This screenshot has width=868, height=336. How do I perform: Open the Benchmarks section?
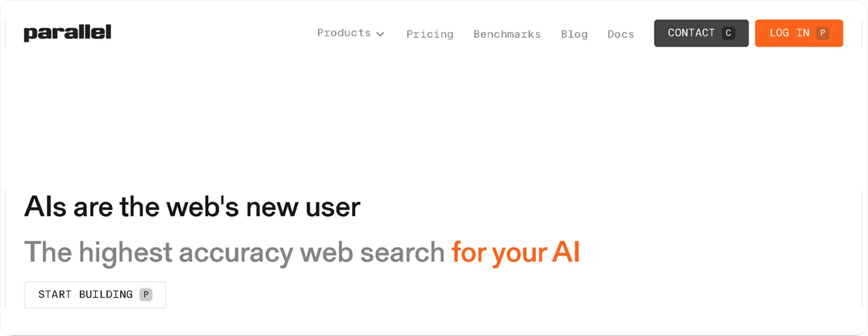click(507, 34)
